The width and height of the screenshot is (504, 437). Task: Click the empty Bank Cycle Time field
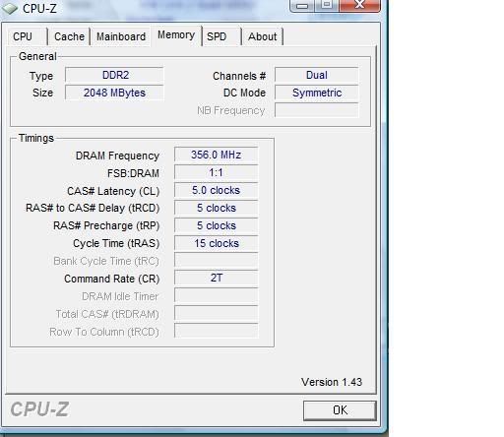tap(216, 261)
